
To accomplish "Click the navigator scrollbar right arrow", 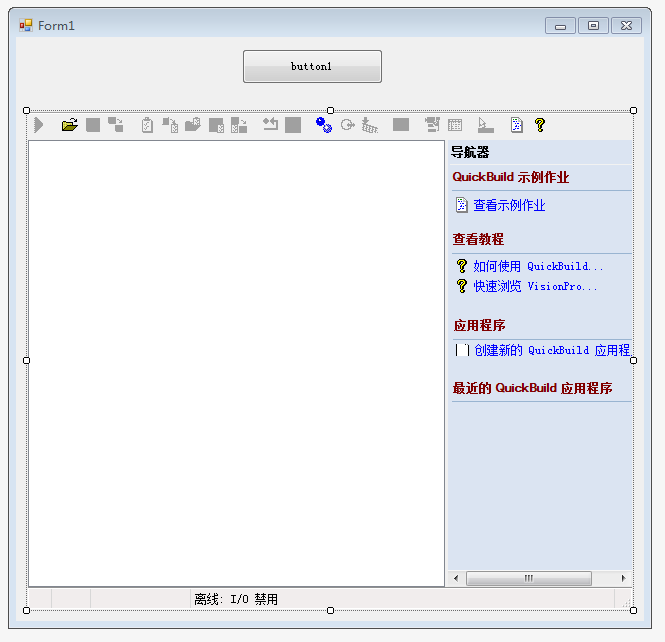I will click(624, 578).
